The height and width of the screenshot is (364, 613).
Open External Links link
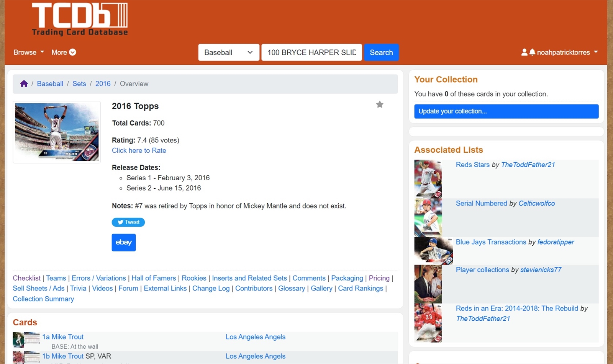click(165, 288)
